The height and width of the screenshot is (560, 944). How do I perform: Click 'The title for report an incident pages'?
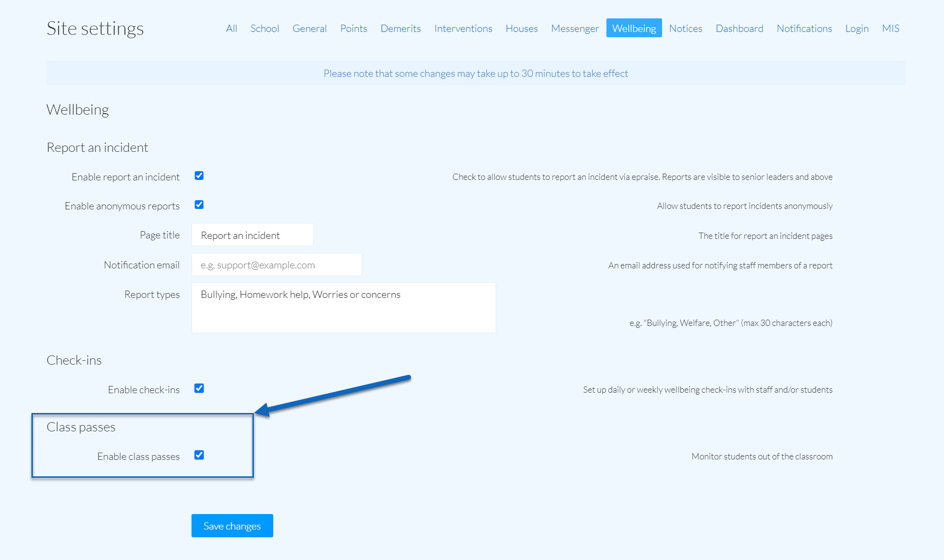coord(765,236)
